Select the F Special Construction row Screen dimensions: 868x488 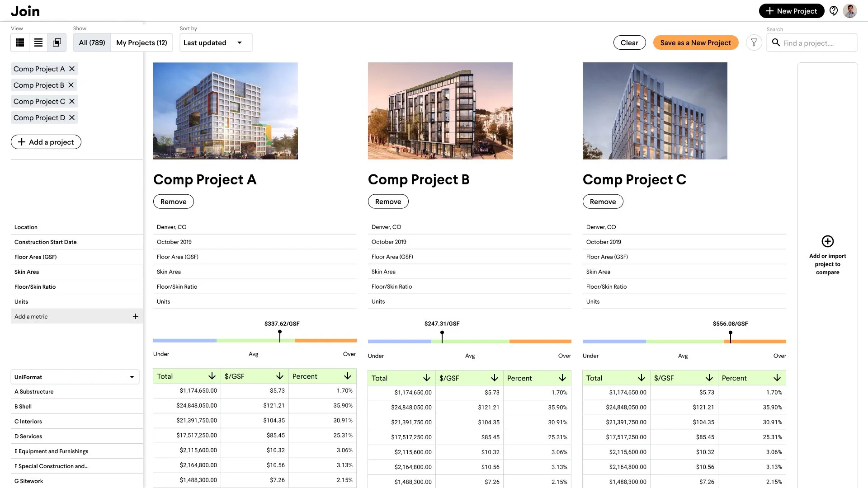[77, 466]
